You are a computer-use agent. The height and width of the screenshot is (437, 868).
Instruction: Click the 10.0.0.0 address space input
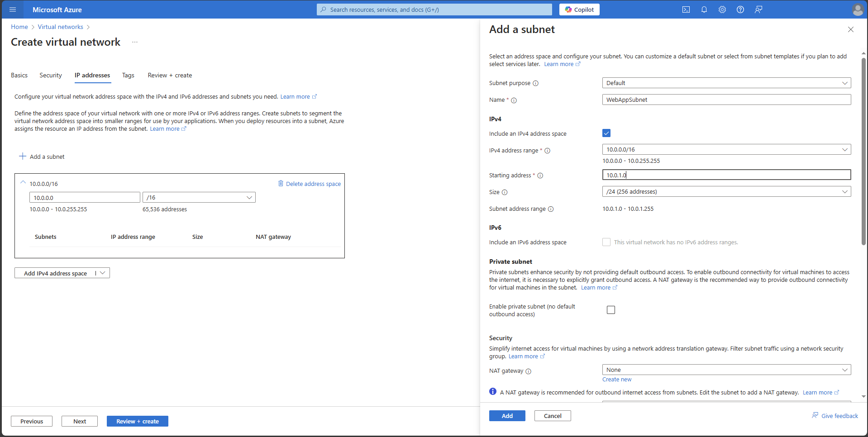point(85,197)
